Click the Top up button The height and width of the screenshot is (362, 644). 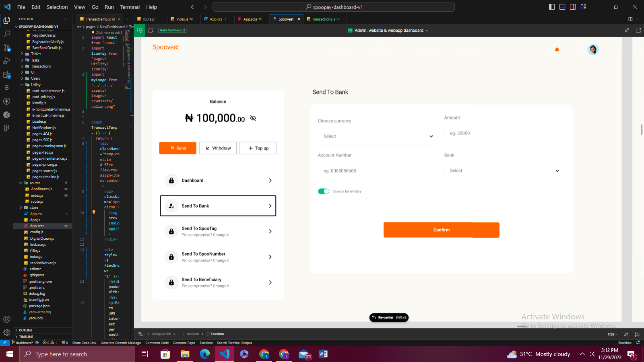click(x=258, y=148)
